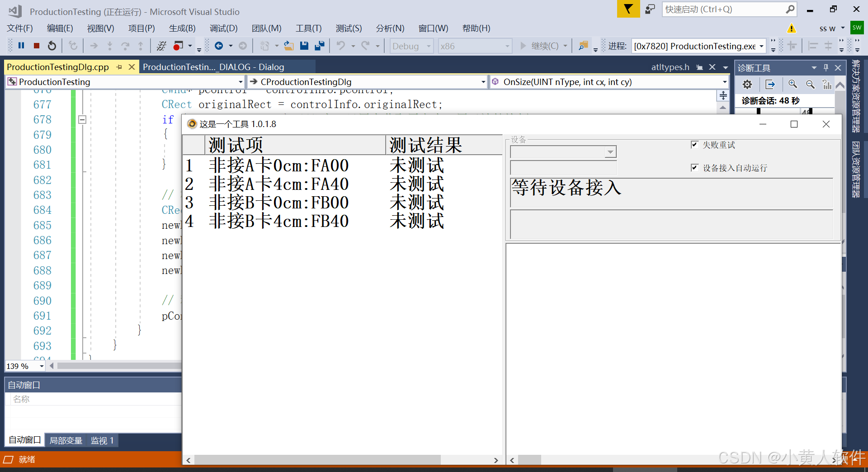
Task: Zoom out on the diagnostic timeline
Action: click(x=811, y=85)
